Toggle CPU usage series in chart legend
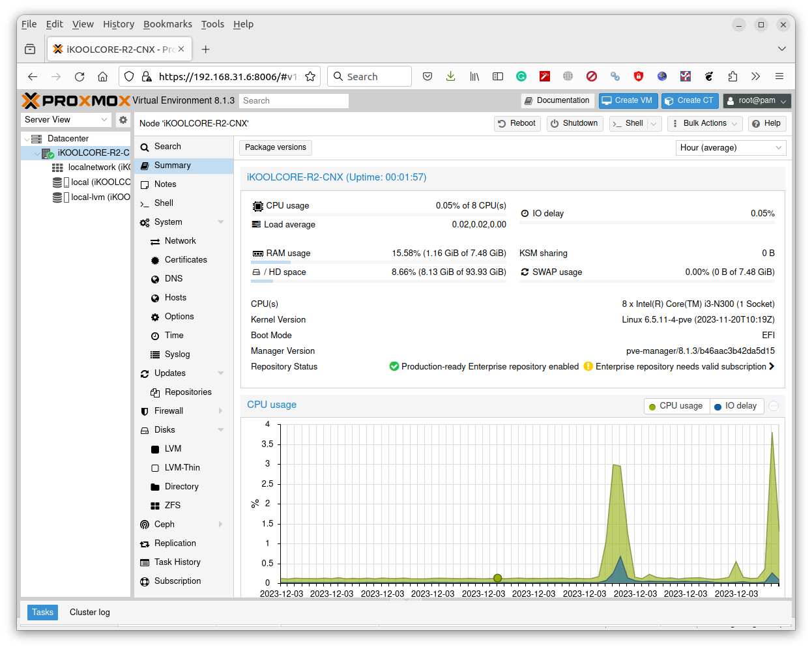The width and height of the screenshot is (812, 649). click(676, 406)
